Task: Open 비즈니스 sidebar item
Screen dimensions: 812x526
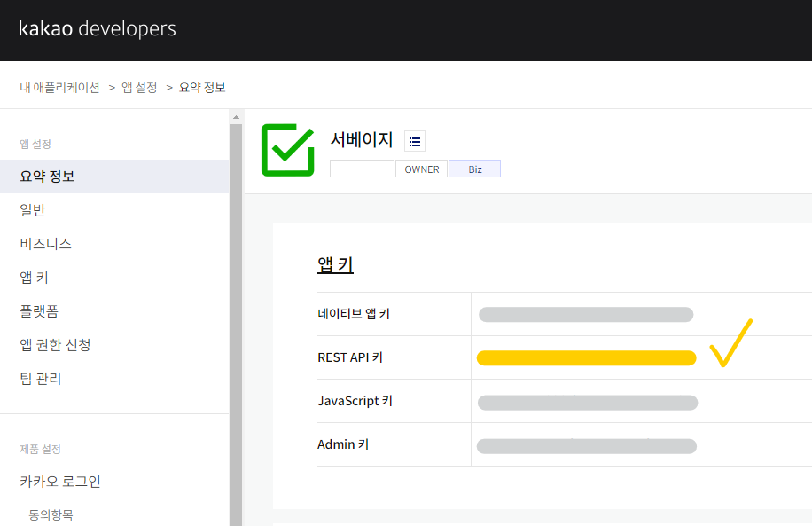Action: [x=45, y=244]
